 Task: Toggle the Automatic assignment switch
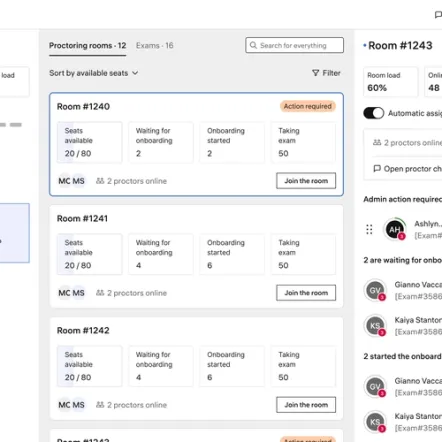click(x=374, y=113)
